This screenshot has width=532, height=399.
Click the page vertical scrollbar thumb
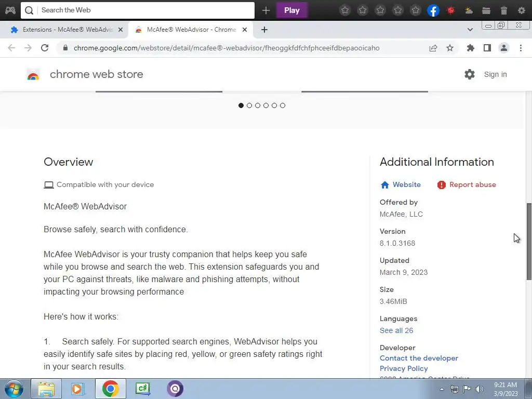pyautogui.click(x=528, y=242)
